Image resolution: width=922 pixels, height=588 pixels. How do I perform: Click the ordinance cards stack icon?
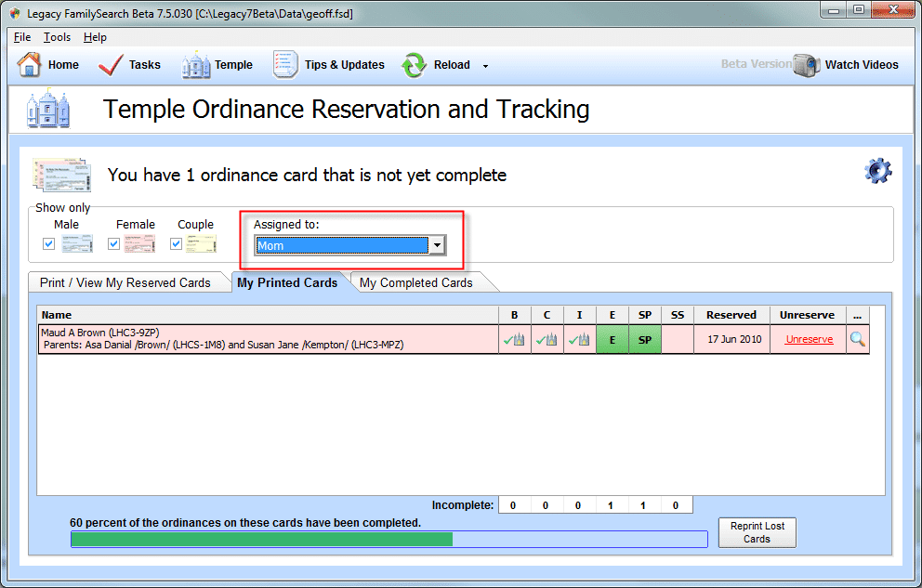(62, 175)
